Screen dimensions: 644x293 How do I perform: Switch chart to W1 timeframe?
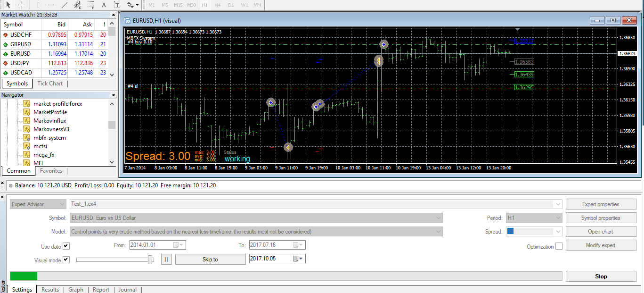[244, 5]
